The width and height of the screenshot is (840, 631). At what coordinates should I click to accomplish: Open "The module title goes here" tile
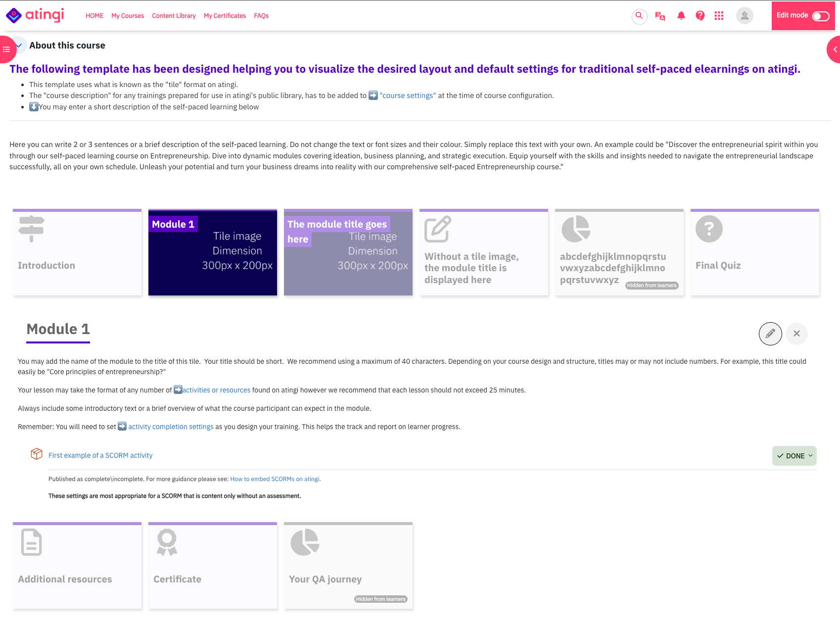(348, 253)
